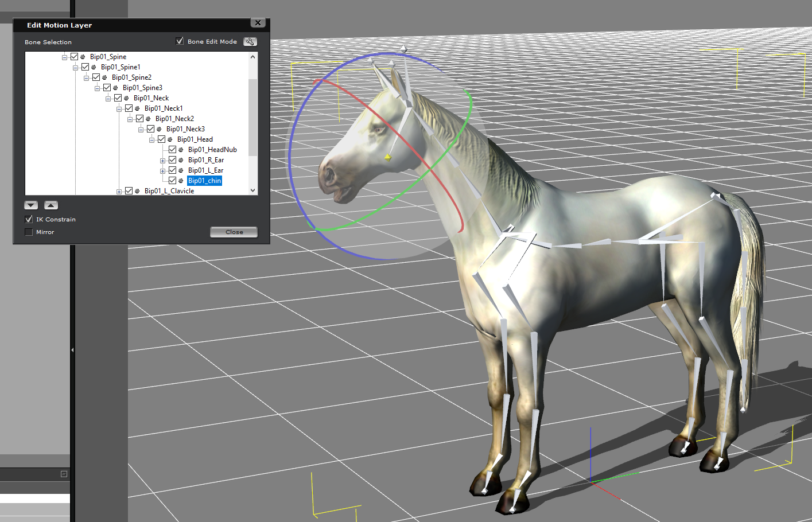Select Bip01_Neck3 label in bone tree
This screenshot has height=522, width=812.
185,129
